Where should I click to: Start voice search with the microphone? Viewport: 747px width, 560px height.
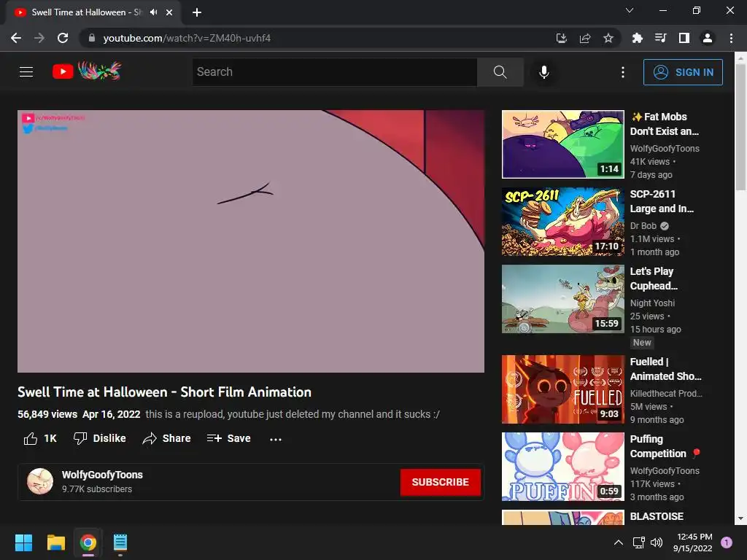coord(543,72)
